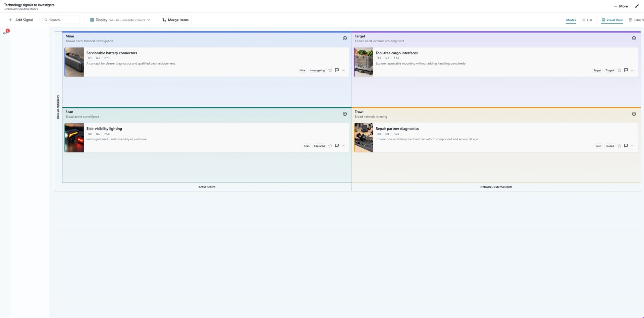
Task: Focus the Search input field
Action: (61, 20)
